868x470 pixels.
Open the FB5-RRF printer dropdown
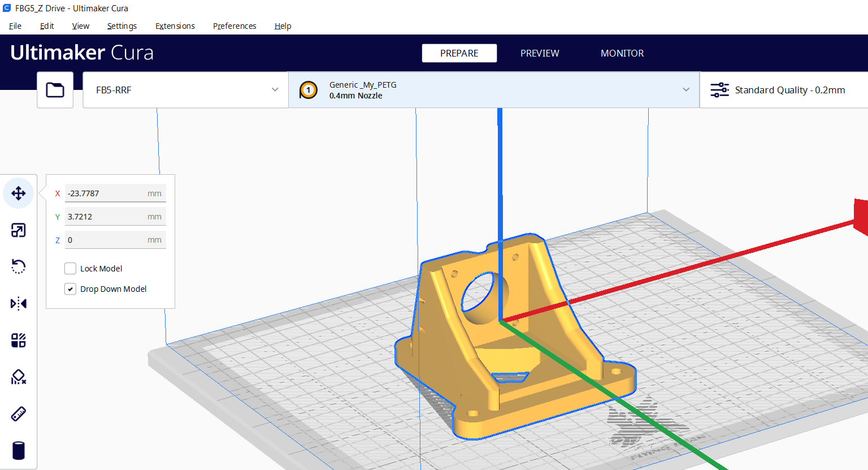185,89
